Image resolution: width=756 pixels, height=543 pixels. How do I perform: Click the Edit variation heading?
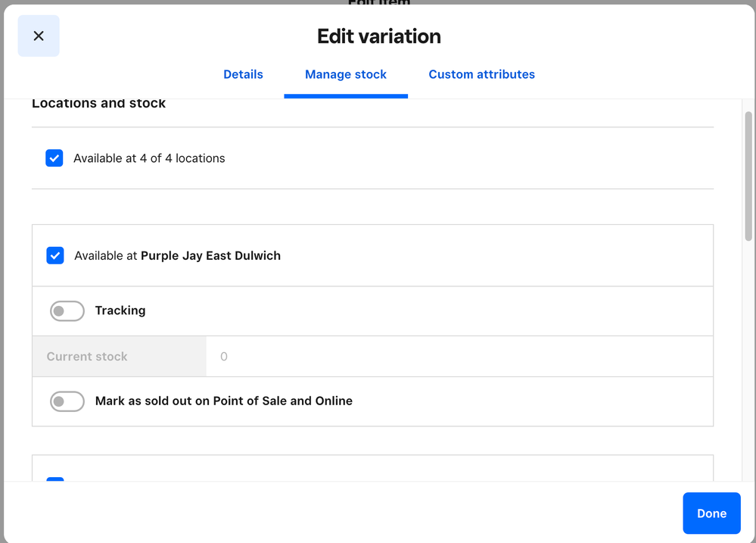(x=378, y=36)
